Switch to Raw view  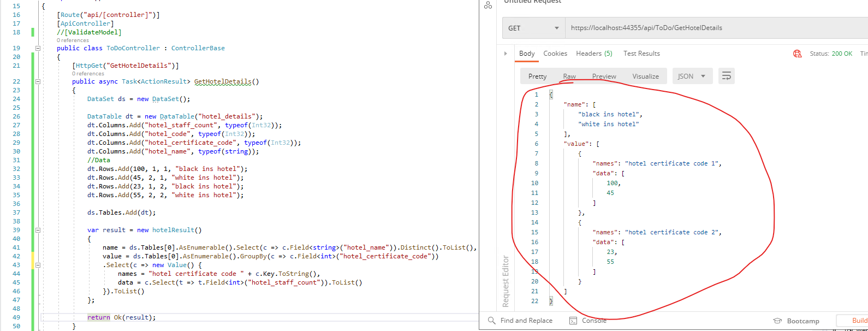569,76
